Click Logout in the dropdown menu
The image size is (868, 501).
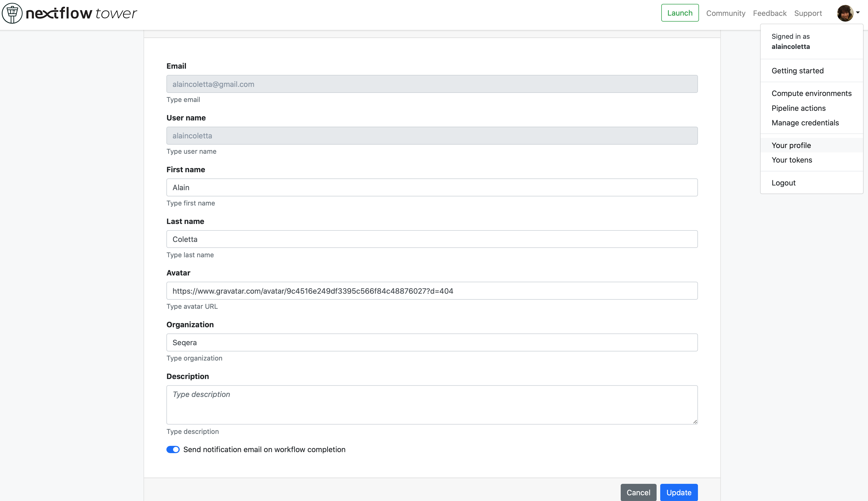tap(783, 183)
